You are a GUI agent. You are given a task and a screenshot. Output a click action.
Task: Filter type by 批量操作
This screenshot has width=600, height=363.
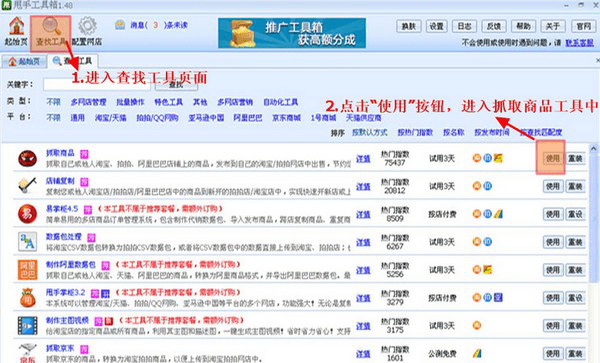point(130,102)
